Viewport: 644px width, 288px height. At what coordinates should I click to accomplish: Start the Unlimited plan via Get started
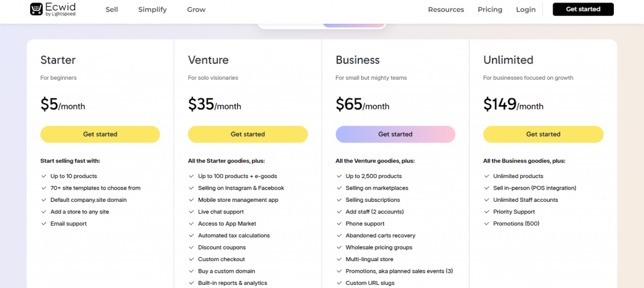pos(543,135)
